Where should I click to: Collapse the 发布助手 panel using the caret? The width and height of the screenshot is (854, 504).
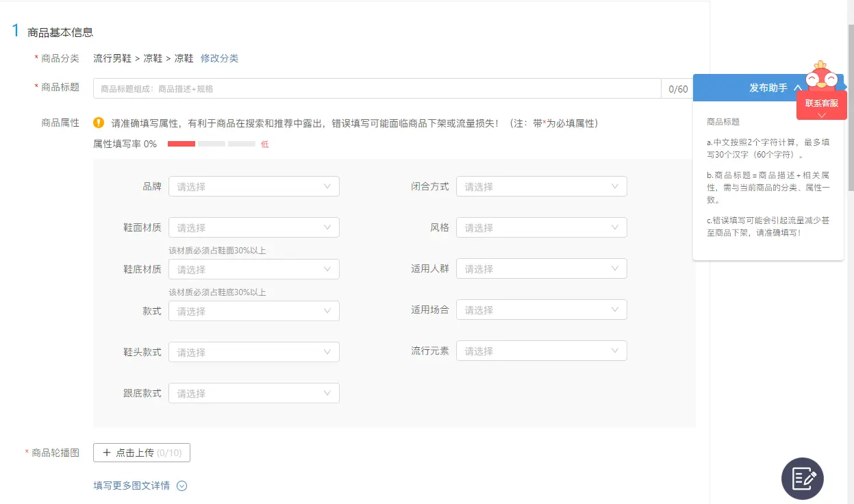[x=797, y=88]
